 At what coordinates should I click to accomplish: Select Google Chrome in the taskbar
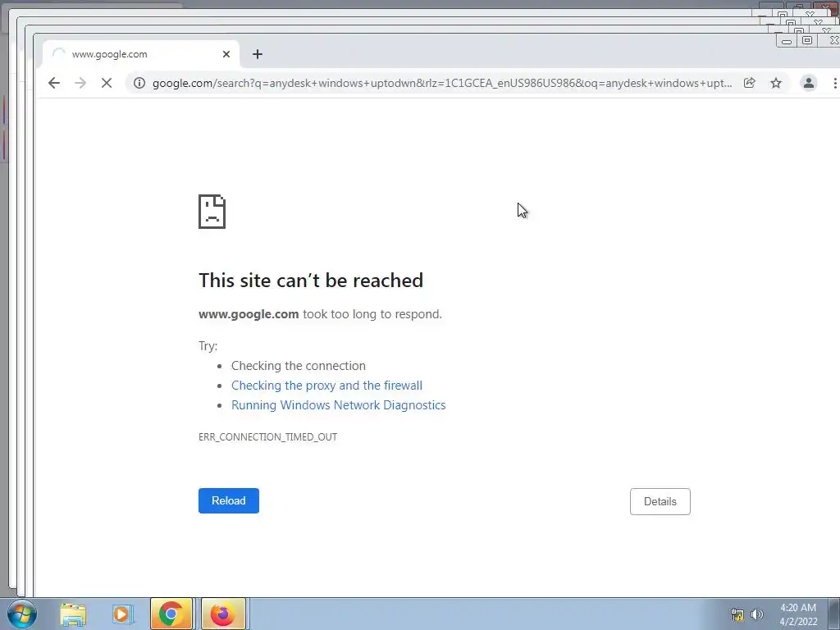point(171,614)
